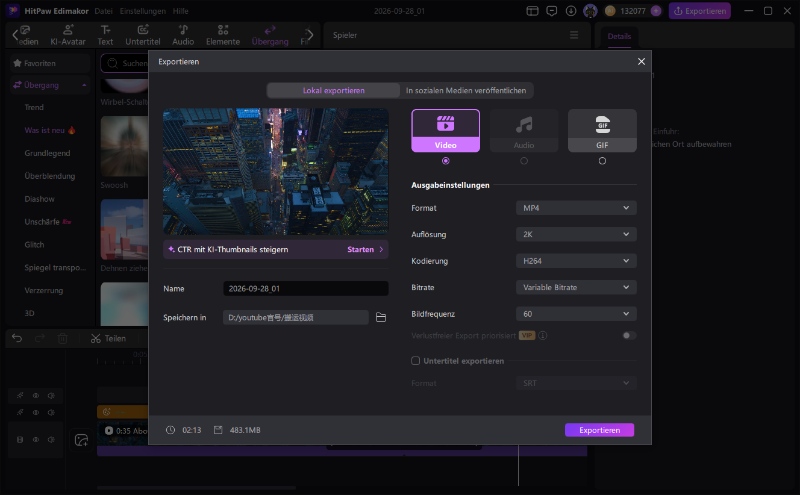Click the undo arrow in timeline toolbar
This screenshot has width=800, height=495.
pyautogui.click(x=17, y=338)
